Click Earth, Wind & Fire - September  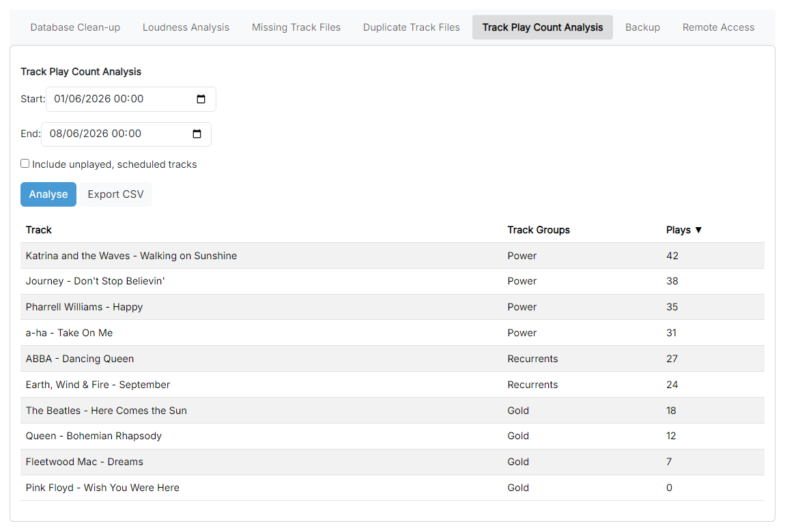[x=98, y=385]
